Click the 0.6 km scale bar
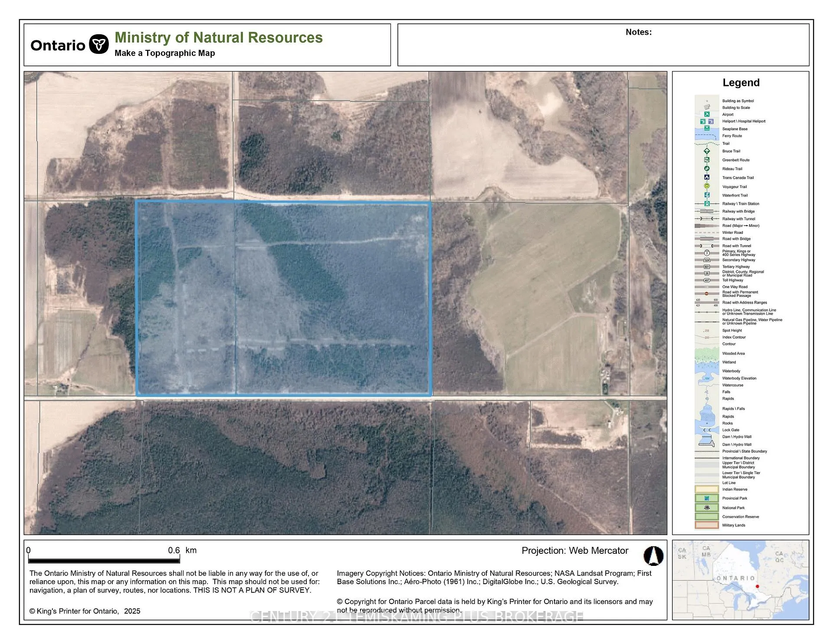 (x=103, y=561)
